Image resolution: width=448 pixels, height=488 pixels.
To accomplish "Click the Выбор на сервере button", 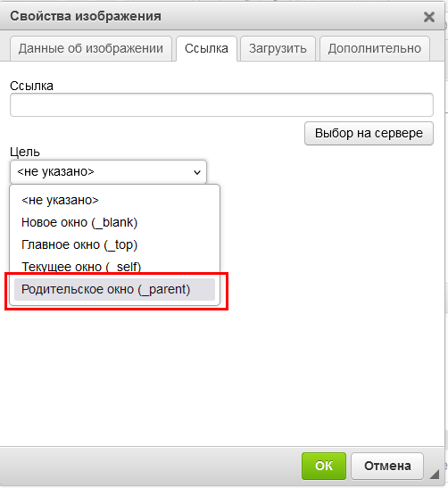I will pyautogui.click(x=369, y=133).
